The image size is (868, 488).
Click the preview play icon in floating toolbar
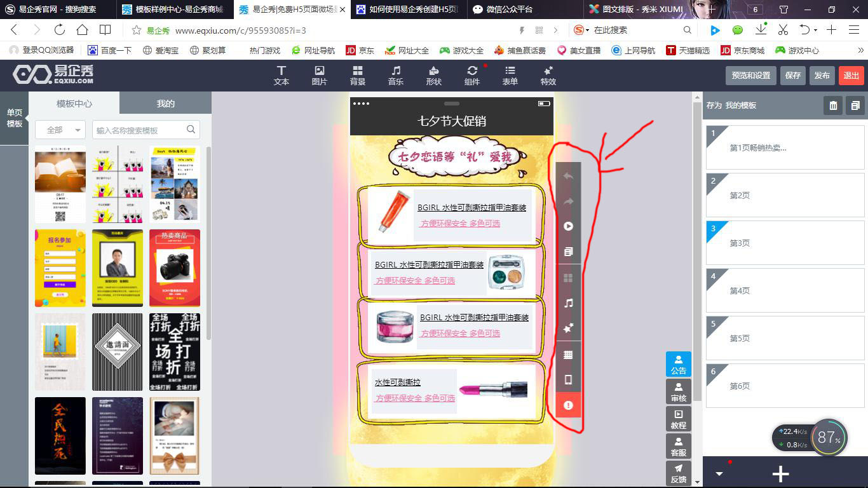click(x=568, y=226)
